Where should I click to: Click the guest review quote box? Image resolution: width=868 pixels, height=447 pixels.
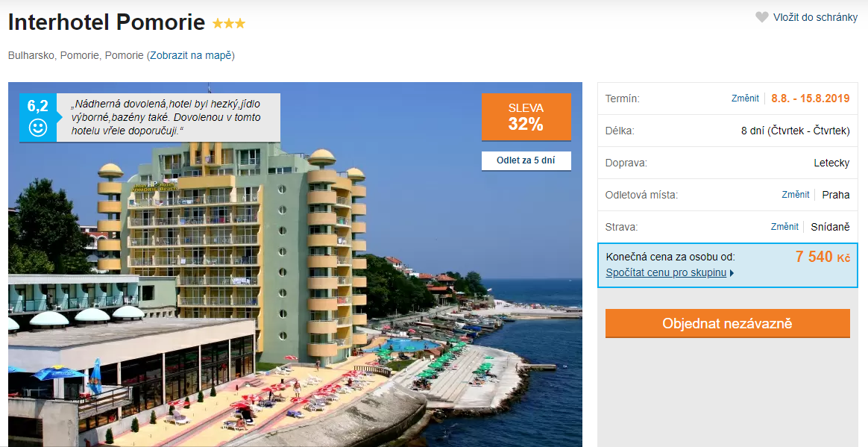[x=169, y=118]
